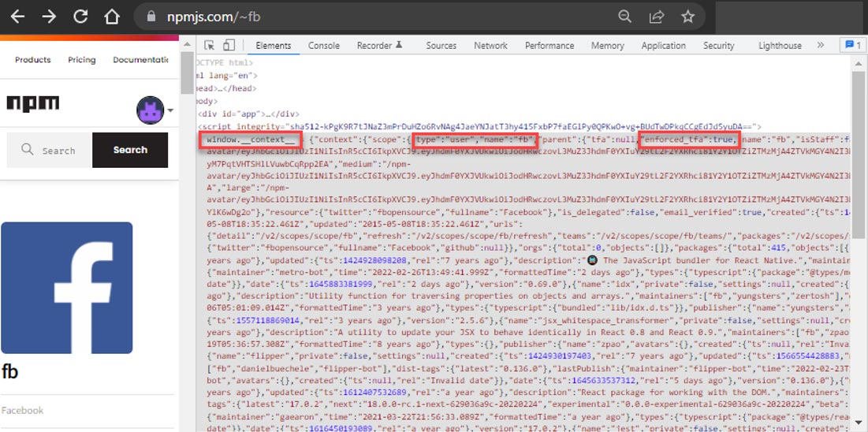Switch to the Elements tab
The width and height of the screenshot is (868, 432).
pyautogui.click(x=274, y=46)
